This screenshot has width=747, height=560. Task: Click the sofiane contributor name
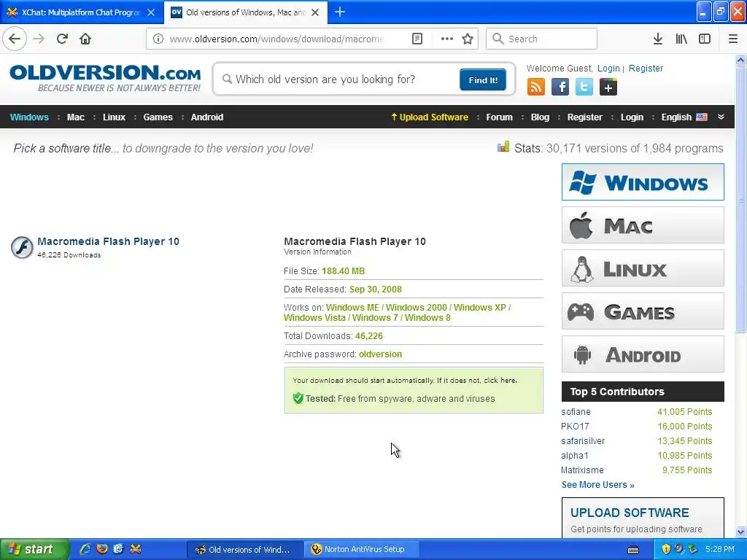tap(576, 412)
